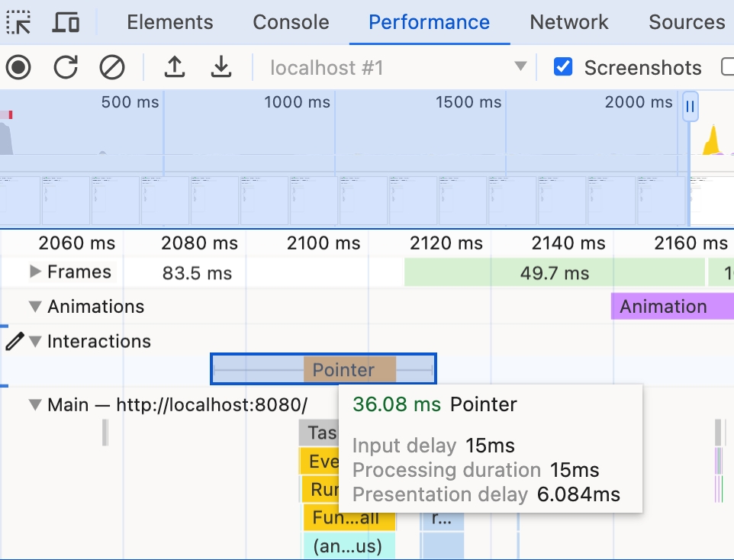
Task: Click the download profile arrow icon
Action: point(221,68)
